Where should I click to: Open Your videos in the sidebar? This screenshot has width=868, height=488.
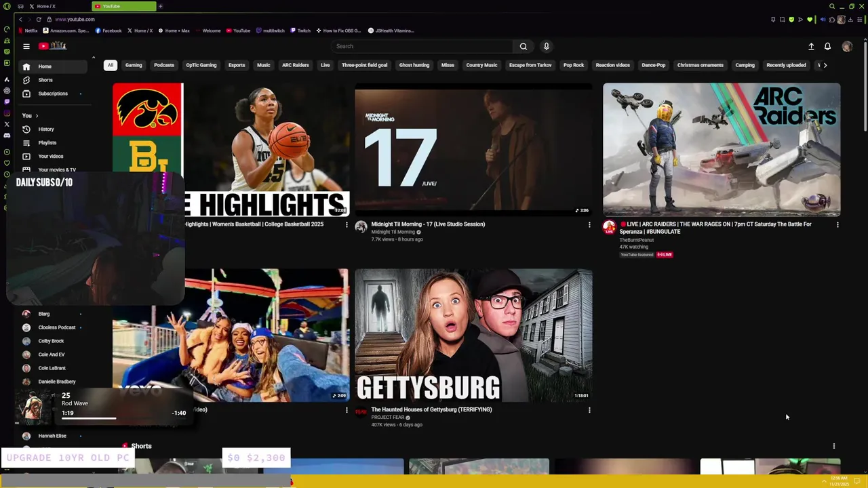coord(53,157)
